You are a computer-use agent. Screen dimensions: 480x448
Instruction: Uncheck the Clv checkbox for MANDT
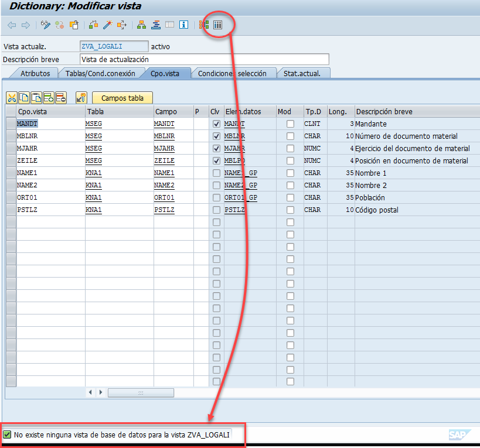[x=216, y=124]
